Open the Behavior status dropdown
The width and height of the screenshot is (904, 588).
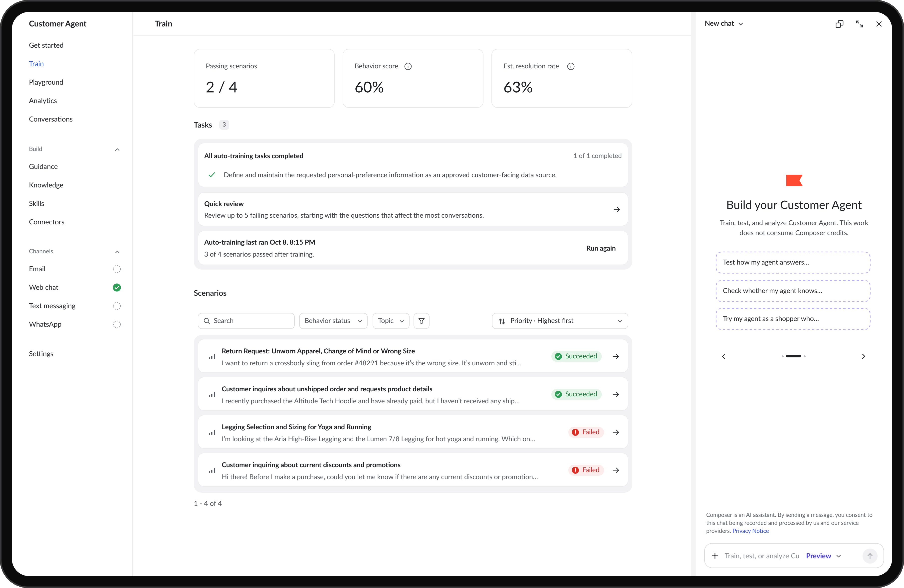tap(333, 321)
